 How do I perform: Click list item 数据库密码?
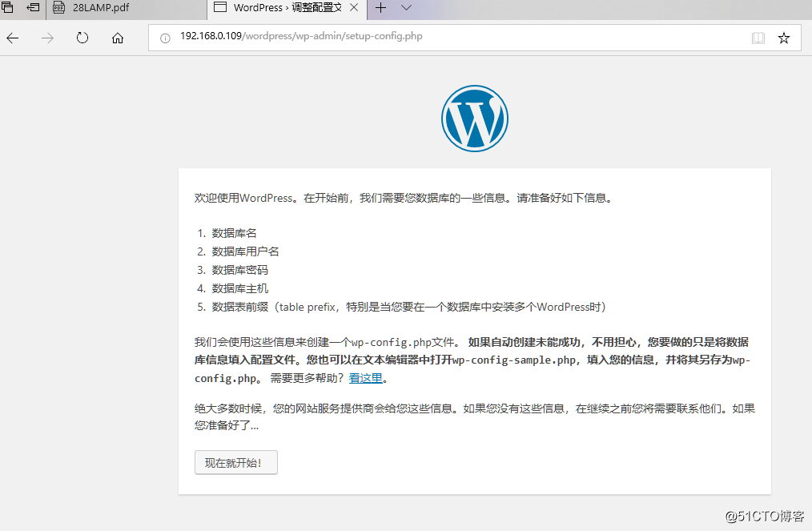pos(239,270)
